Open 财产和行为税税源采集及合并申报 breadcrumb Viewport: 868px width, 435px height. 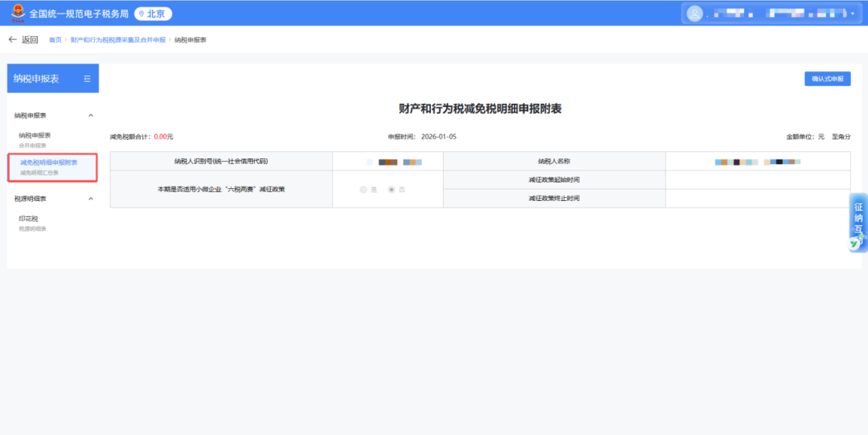click(117, 39)
